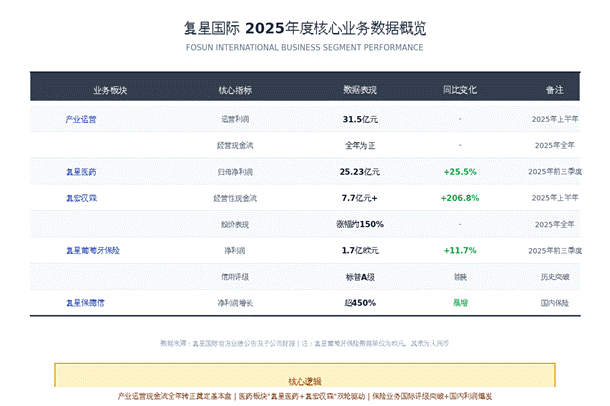Click the 信用评级 indicator cell
The width and height of the screenshot is (610, 406).
coord(235,277)
